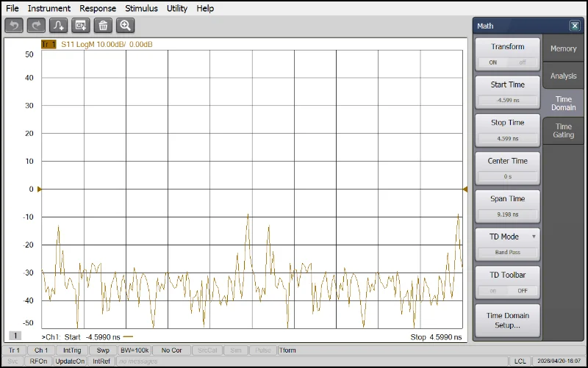Viewport: 588px width, 368px height.
Task: Click the S11 LogM 10.00dB/ trace title
Action: pos(107,44)
